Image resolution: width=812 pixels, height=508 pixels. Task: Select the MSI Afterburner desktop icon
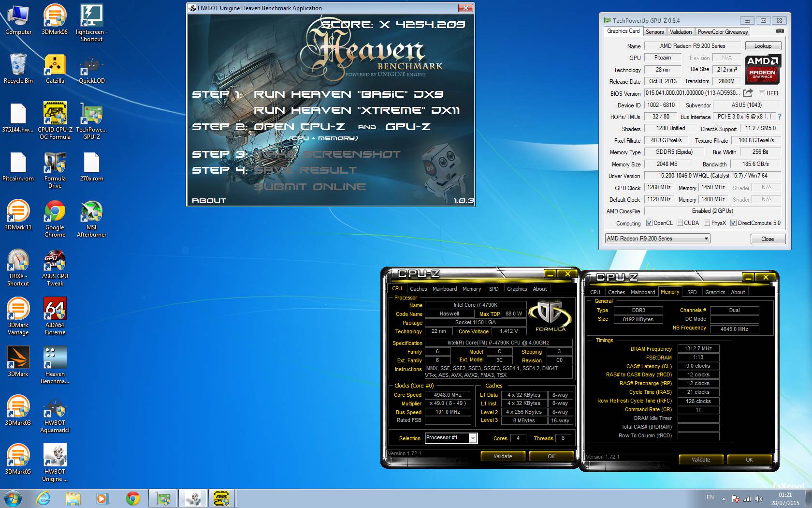coord(91,219)
